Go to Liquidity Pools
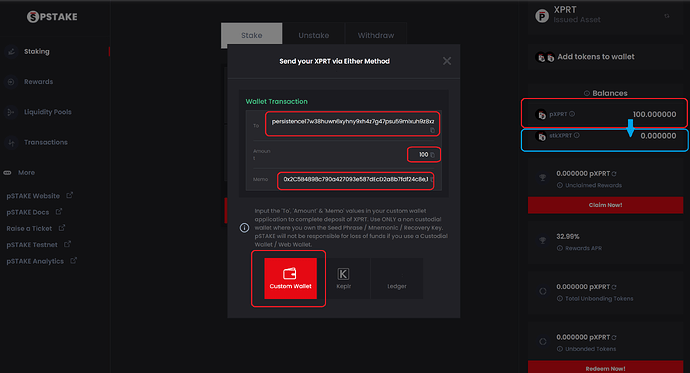Image resolution: width=690 pixels, height=373 pixels. point(48,112)
